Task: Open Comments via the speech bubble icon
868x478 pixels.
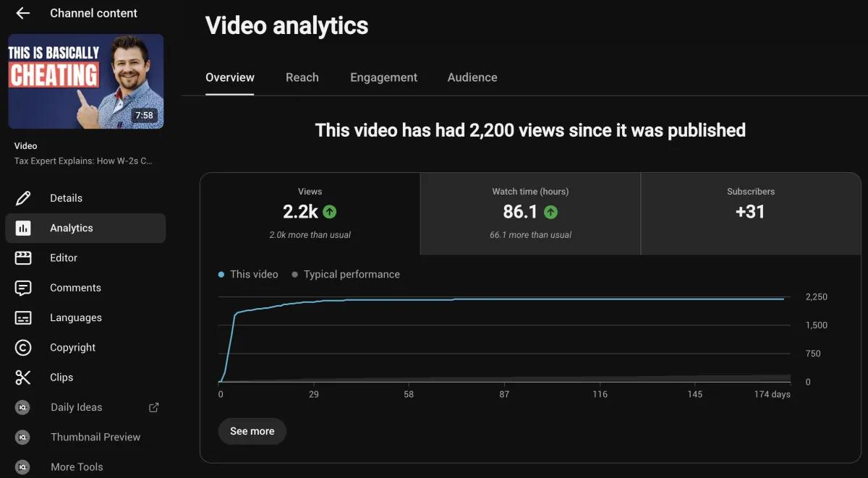Action: (x=23, y=288)
